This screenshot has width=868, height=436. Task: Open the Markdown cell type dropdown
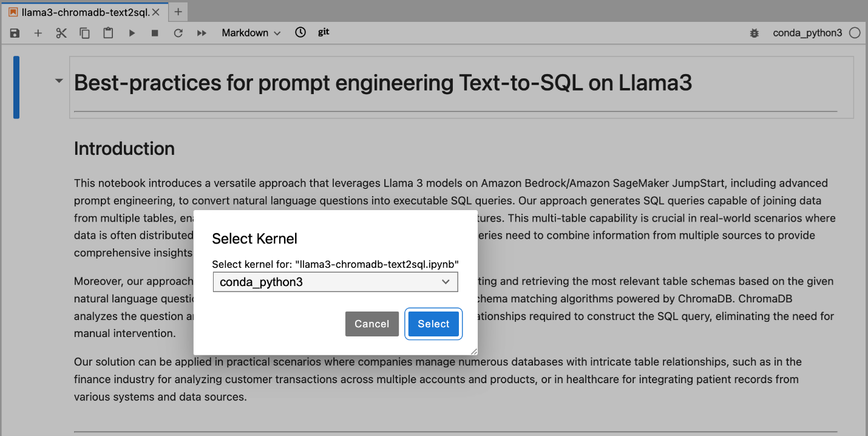251,33
